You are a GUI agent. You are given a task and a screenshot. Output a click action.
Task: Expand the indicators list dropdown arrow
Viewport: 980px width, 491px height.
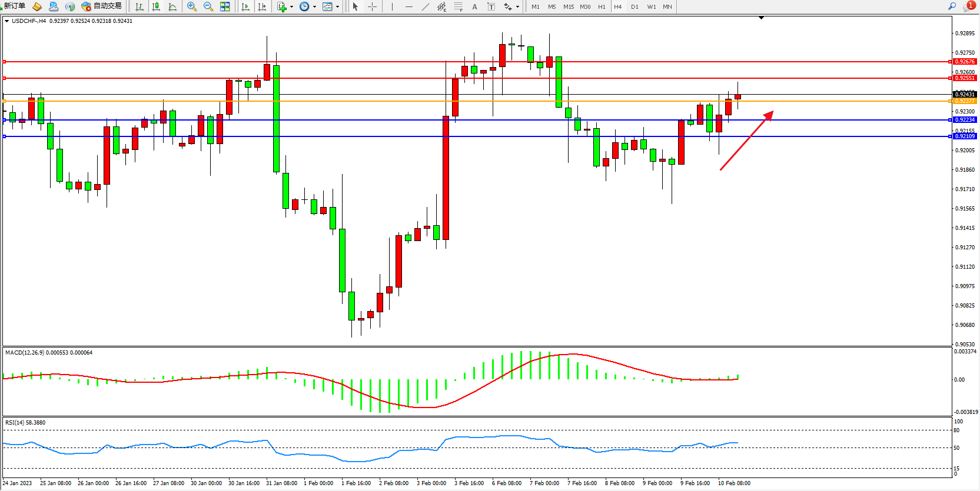pyautogui.click(x=291, y=7)
